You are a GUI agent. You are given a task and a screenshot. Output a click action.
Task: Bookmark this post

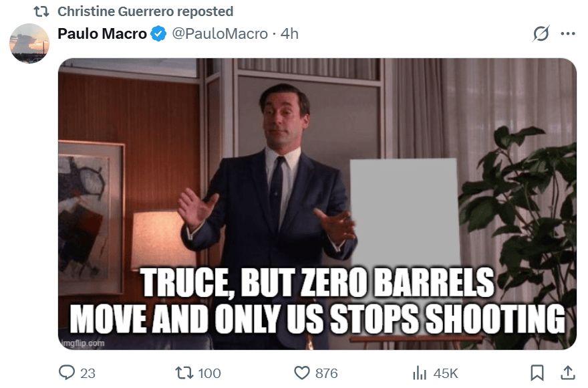click(x=537, y=373)
